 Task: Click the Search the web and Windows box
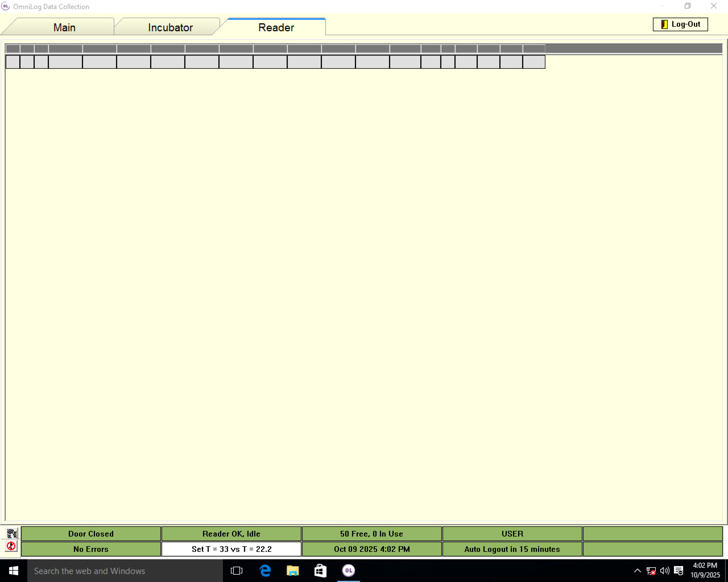tap(125, 571)
